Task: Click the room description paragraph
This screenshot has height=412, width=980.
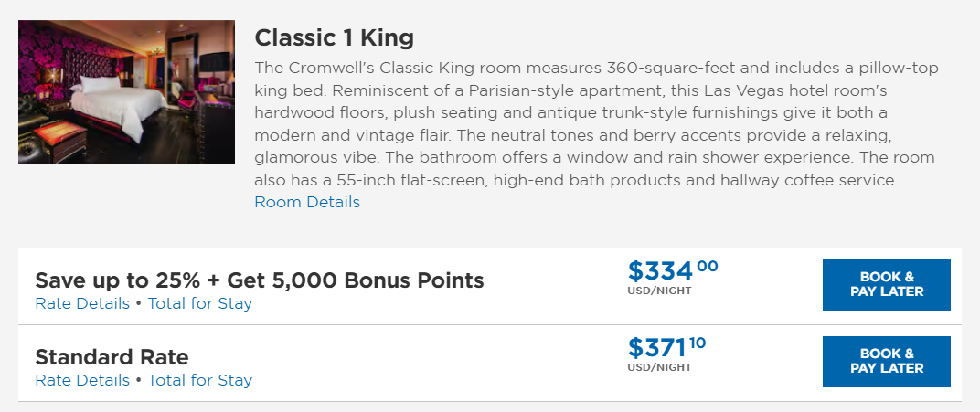Action: (x=596, y=124)
